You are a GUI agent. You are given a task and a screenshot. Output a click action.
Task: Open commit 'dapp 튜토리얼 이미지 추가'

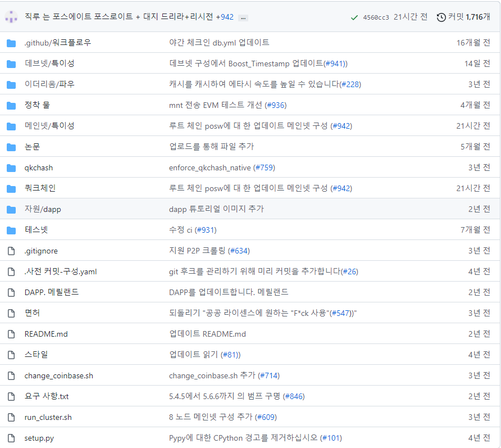tap(216, 209)
